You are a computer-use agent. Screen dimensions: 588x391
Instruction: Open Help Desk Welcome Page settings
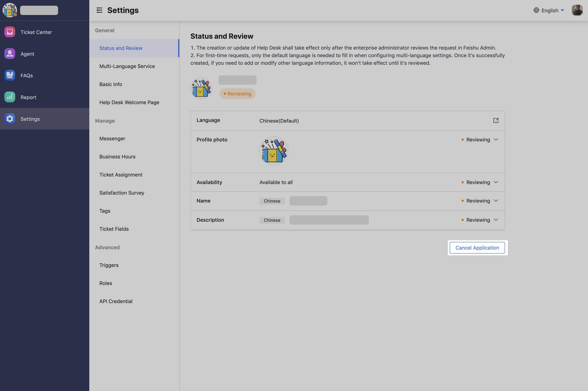[x=129, y=102]
